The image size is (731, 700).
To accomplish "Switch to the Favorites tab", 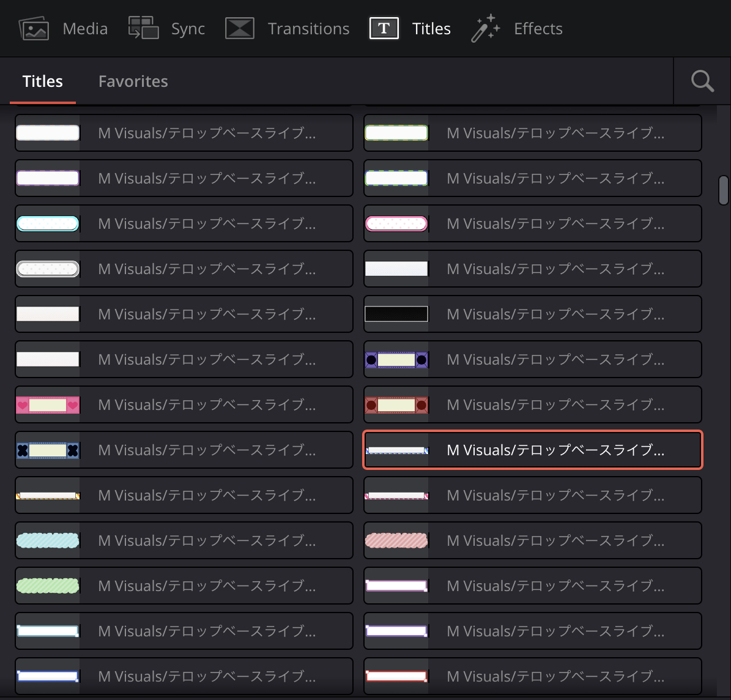I will [133, 81].
